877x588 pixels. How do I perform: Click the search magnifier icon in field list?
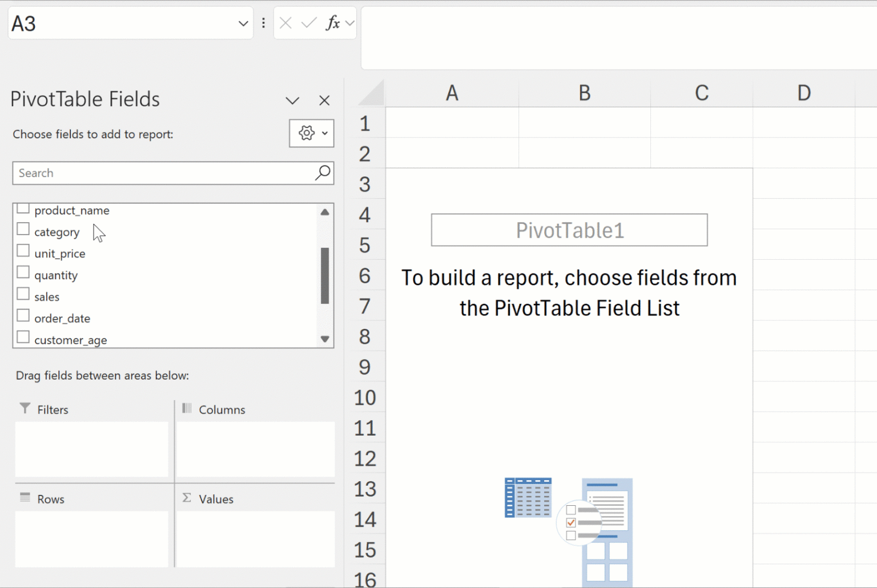[323, 172]
